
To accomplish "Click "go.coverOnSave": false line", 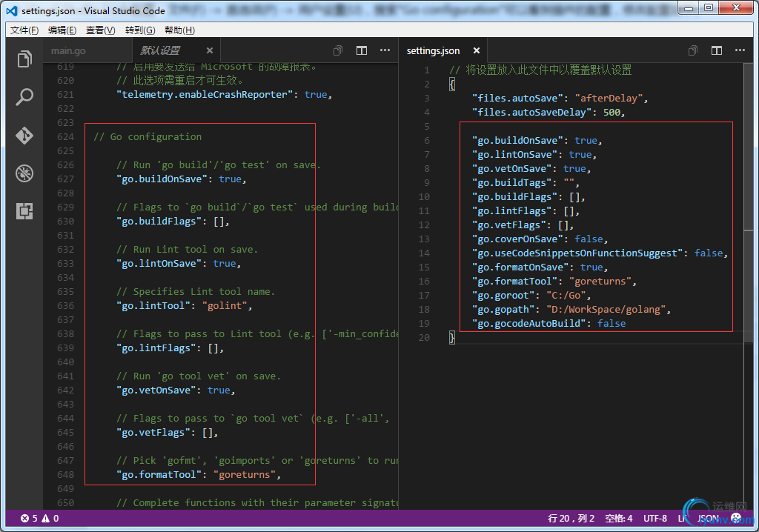I will [x=540, y=239].
